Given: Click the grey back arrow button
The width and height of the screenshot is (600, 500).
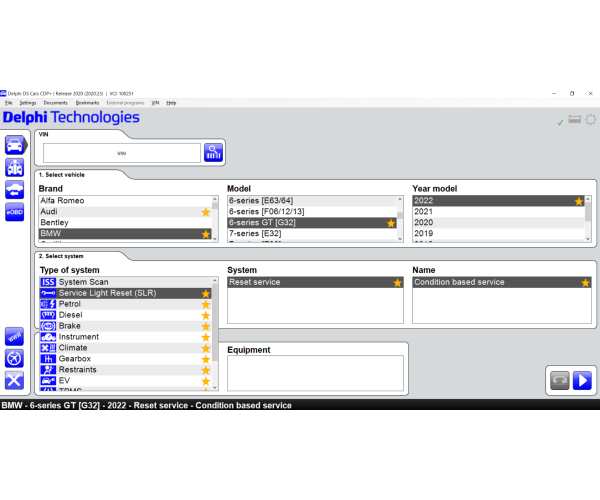Looking at the screenshot, I should tap(559, 381).
